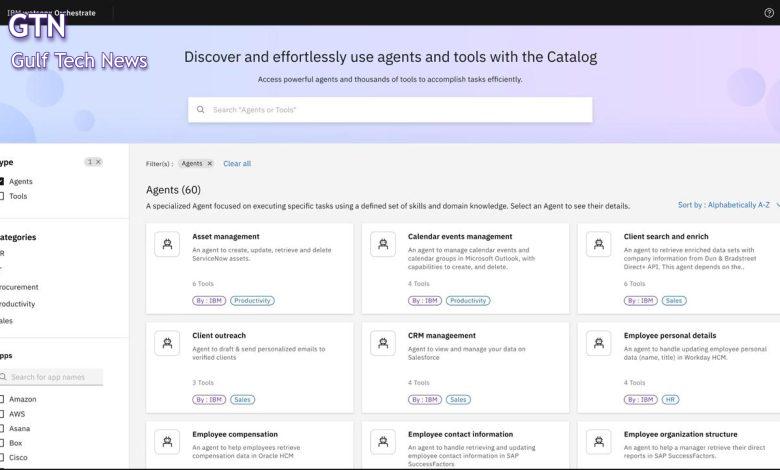This screenshot has height=470, width=780.
Task: Select the Procurement category
Action: pos(18,287)
